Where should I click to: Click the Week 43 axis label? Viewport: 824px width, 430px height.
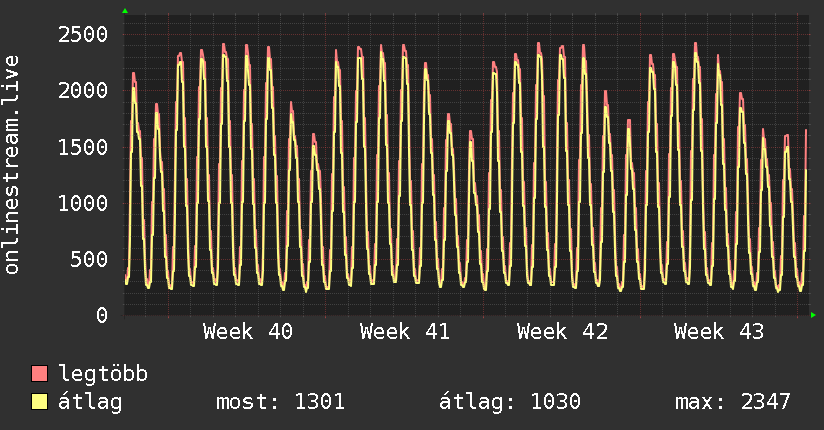pos(719,332)
